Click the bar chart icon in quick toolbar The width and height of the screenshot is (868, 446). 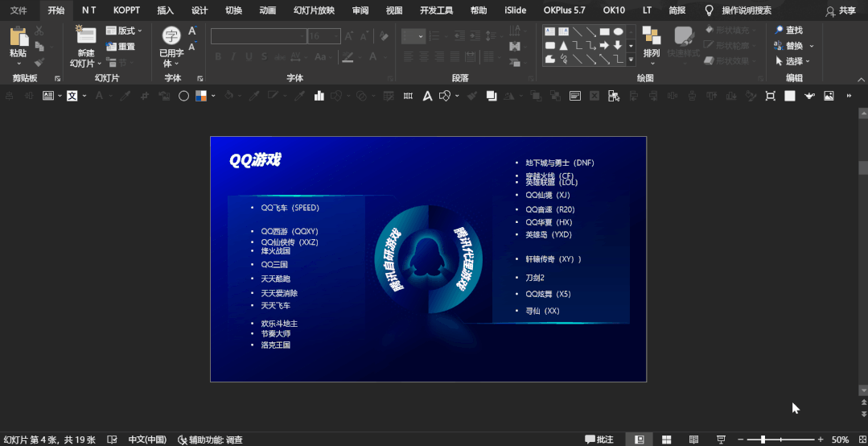319,96
